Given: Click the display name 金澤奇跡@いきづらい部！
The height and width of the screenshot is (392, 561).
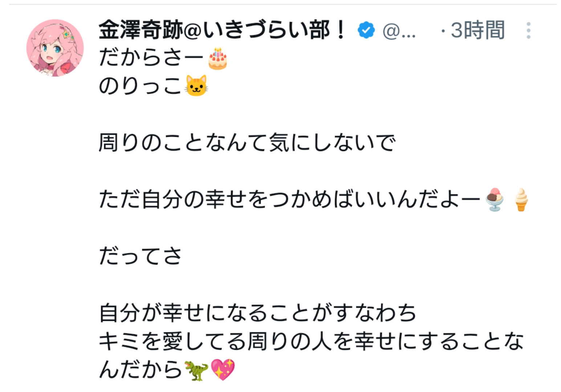Looking at the screenshot, I should coord(221,30).
